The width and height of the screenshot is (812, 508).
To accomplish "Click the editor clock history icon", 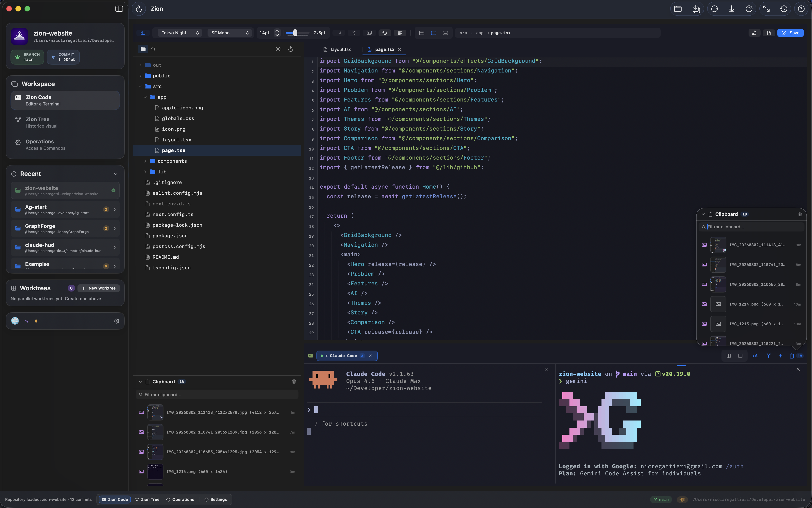I will 385,33.
